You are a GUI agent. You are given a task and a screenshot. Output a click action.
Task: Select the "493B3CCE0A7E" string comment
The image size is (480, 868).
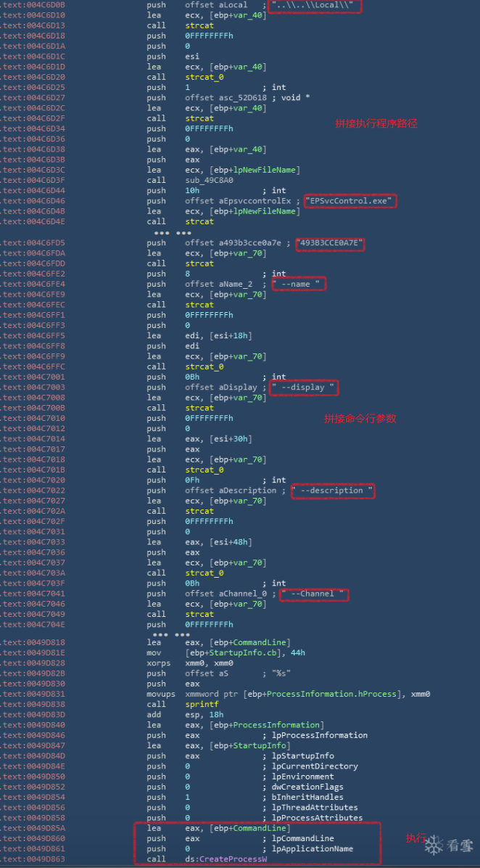(x=330, y=243)
